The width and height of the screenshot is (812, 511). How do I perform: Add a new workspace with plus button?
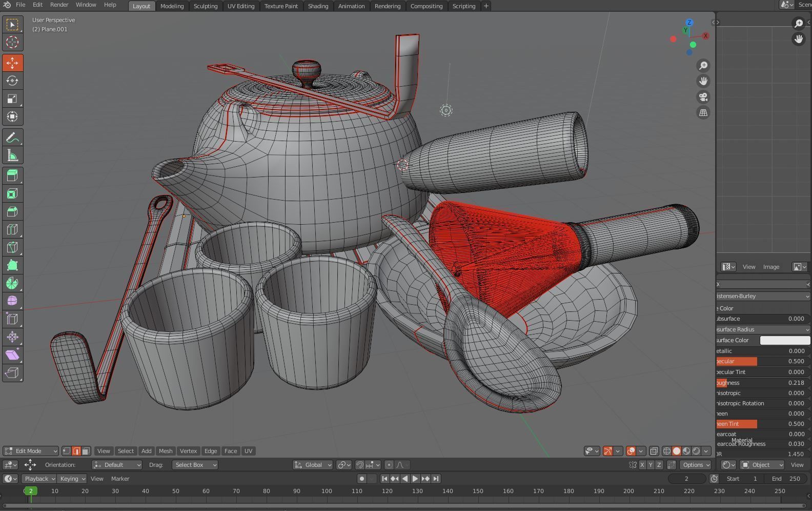pos(486,6)
